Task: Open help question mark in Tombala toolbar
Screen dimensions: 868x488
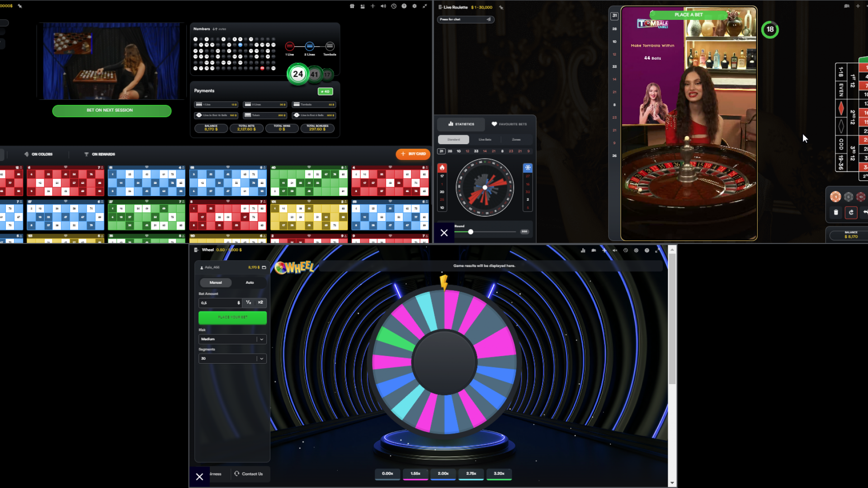Action: coord(404,6)
